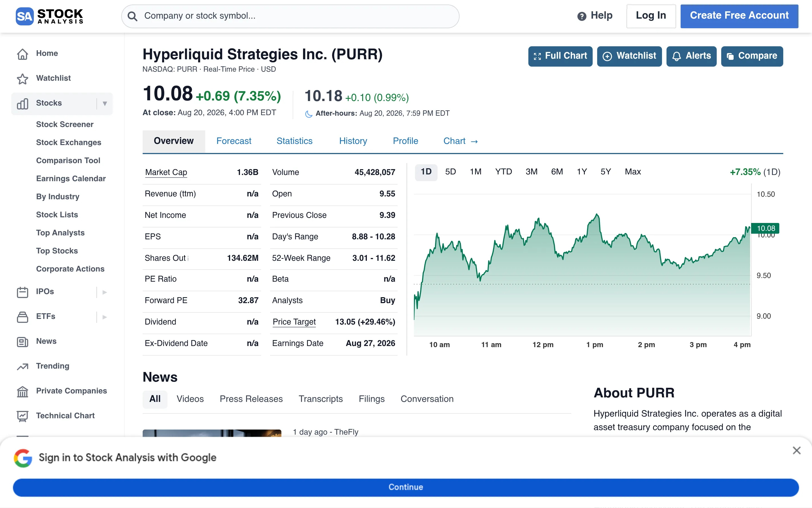Click the Trending arrow icon
The image size is (812, 508).
[x=23, y=367]
